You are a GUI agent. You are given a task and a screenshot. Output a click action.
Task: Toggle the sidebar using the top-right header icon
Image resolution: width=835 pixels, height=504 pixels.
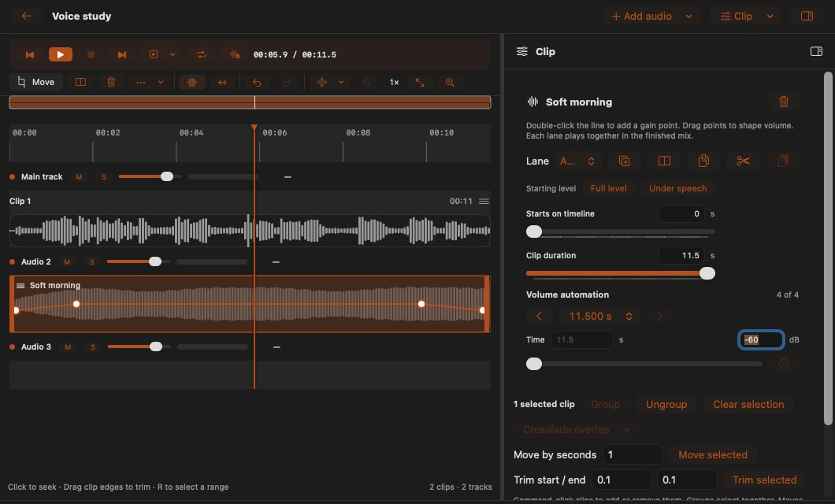807,16
